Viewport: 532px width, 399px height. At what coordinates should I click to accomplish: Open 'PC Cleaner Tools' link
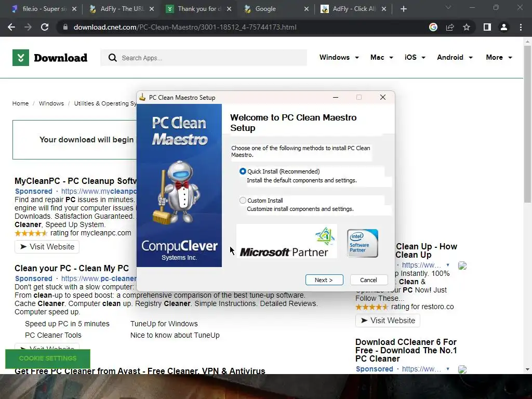[53, 335]
